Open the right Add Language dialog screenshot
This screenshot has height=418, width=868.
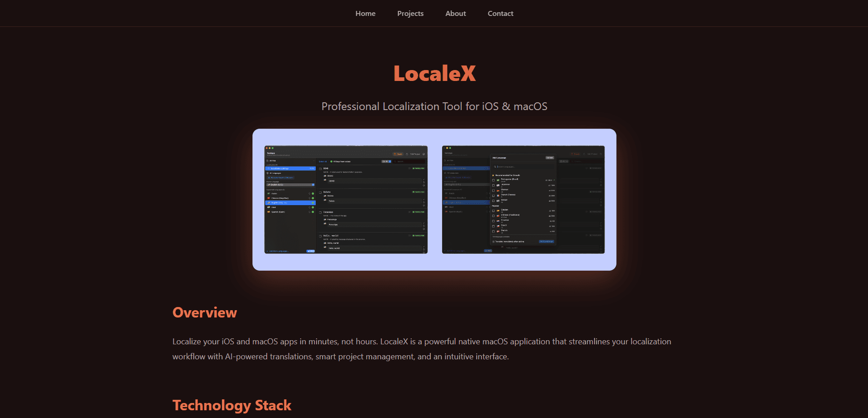click(x=523, y=200)
